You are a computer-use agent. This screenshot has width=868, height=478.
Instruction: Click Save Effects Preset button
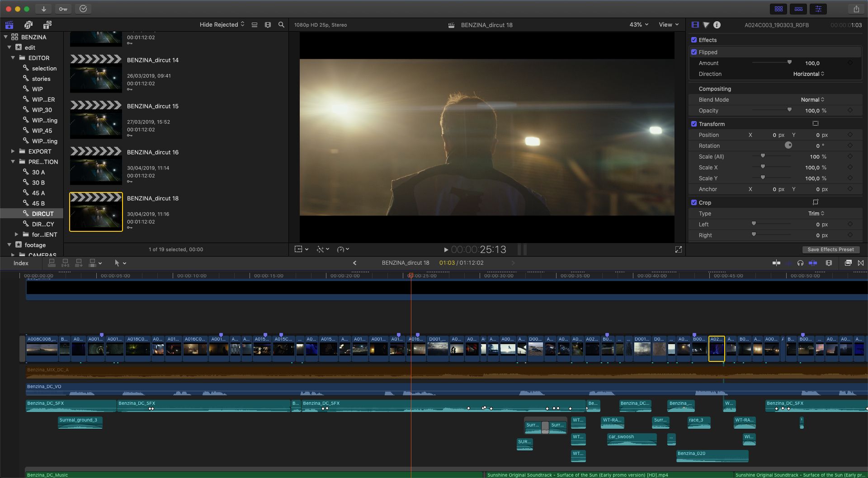(x=830, y=249)
